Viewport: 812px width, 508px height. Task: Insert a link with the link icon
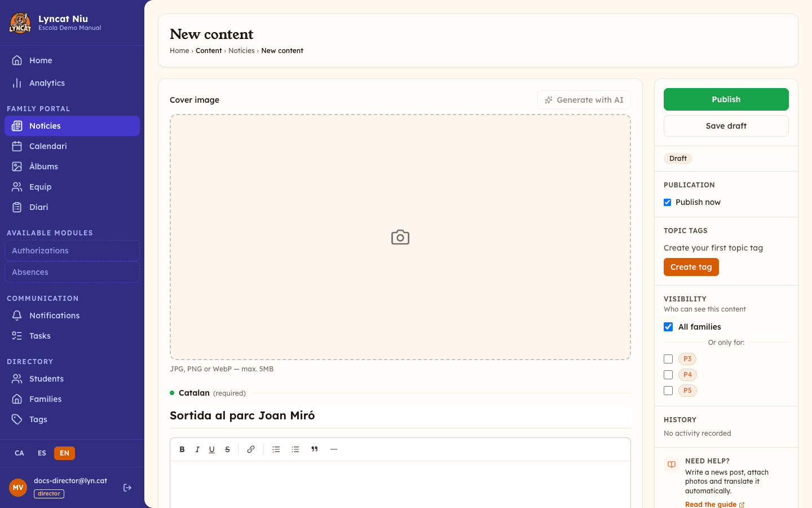[x=251, y=449]
